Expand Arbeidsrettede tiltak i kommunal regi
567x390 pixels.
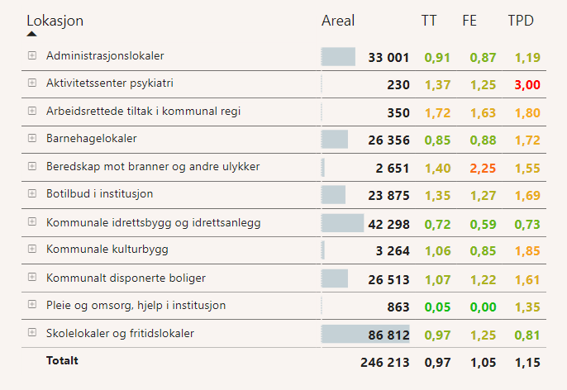32,111
